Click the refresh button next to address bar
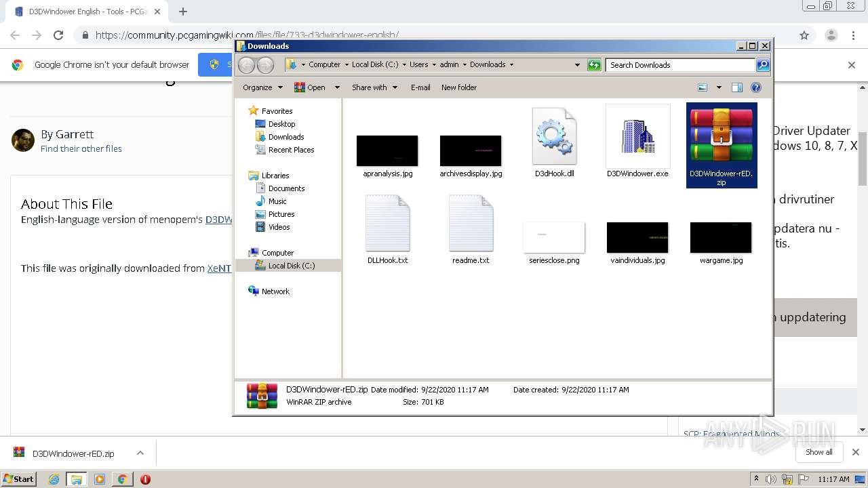This screenshot has width=868, height=488. 594,65
